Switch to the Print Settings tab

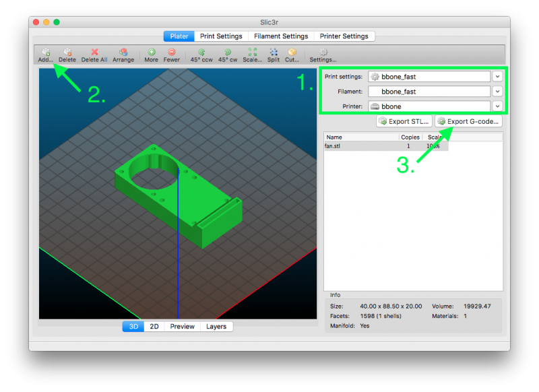click(x=221, y=36)
